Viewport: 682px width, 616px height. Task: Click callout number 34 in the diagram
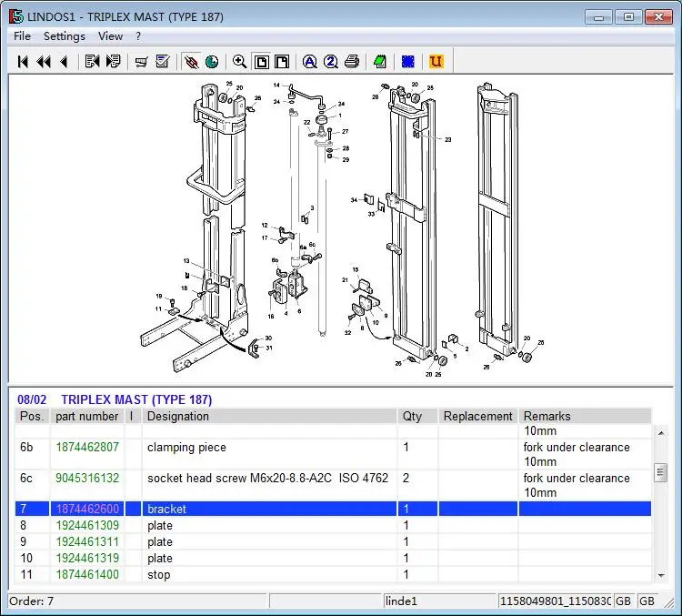tap(354, 200)
